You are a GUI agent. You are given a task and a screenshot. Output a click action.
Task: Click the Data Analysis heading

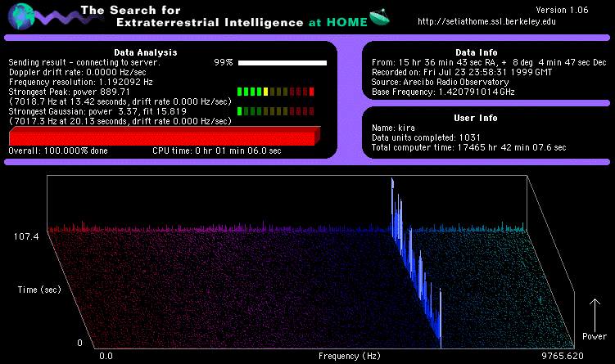pyautogui.click(x=146, y=52)
